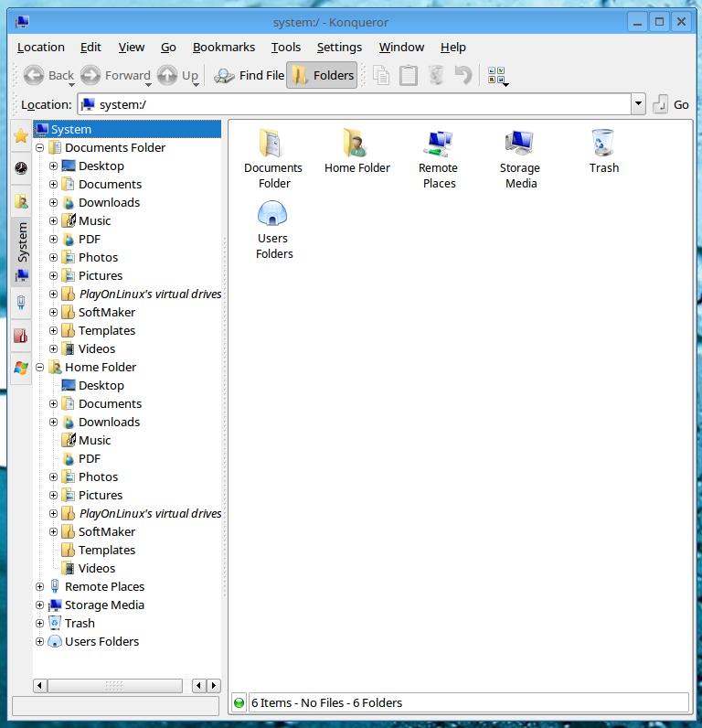Click sidebar scroll left arrow button

[40, 686]
